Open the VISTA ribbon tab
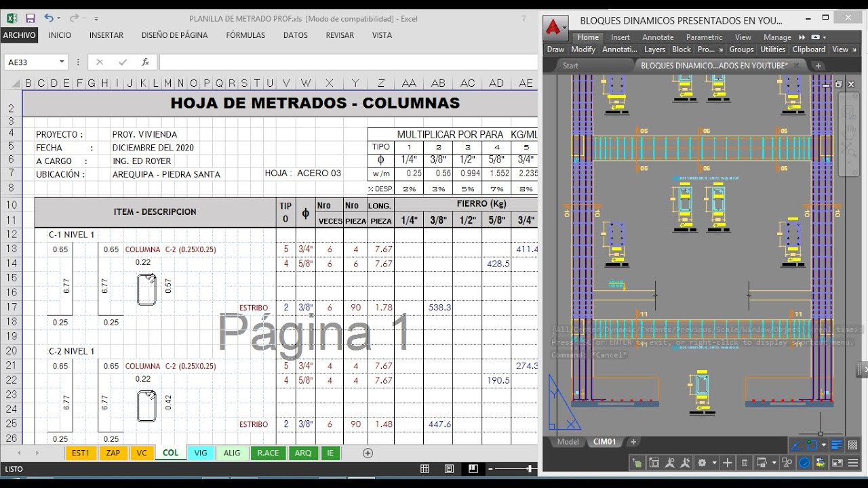868x488 pixels. (382, 35)
